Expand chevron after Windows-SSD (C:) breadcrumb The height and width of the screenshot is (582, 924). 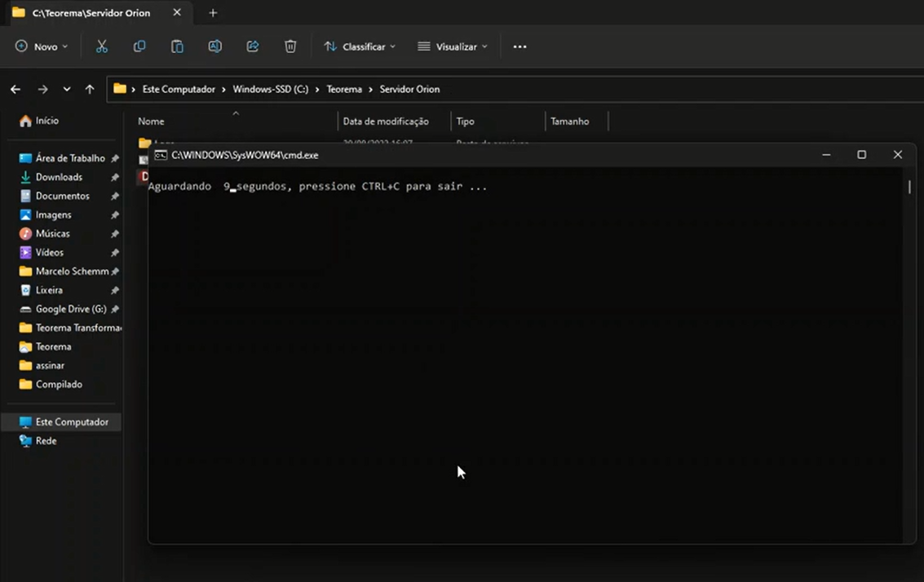(317, 90)
